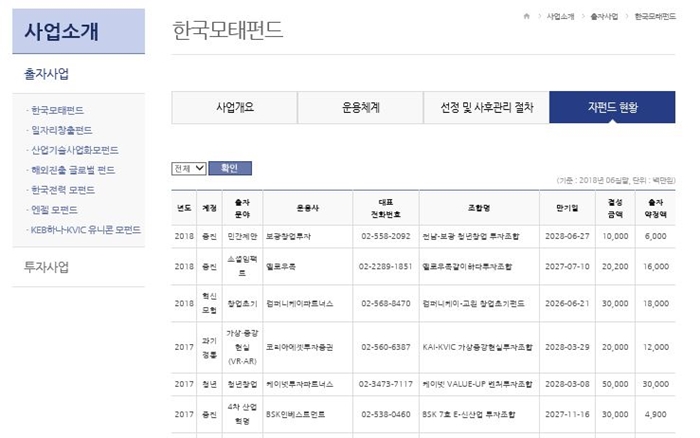The height and width of the screenshot is (438, 700).
Task: Click the 10,000 amount cell
Action: pos(615,236)
